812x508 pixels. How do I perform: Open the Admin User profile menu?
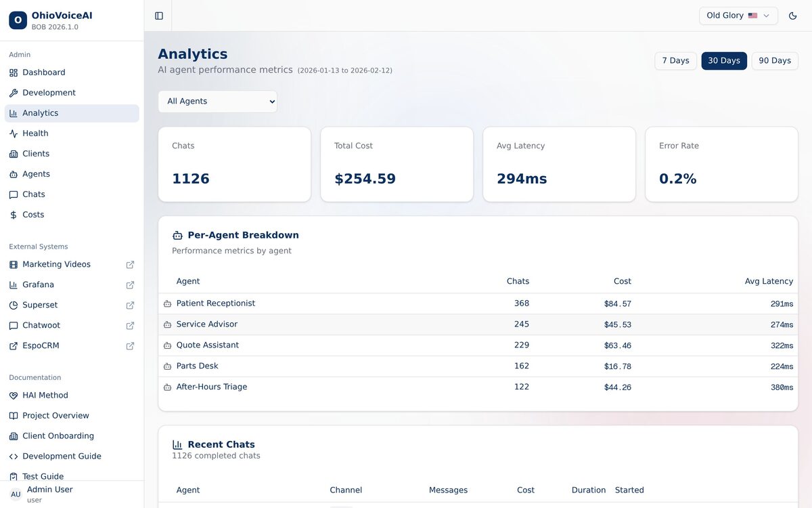49,494
